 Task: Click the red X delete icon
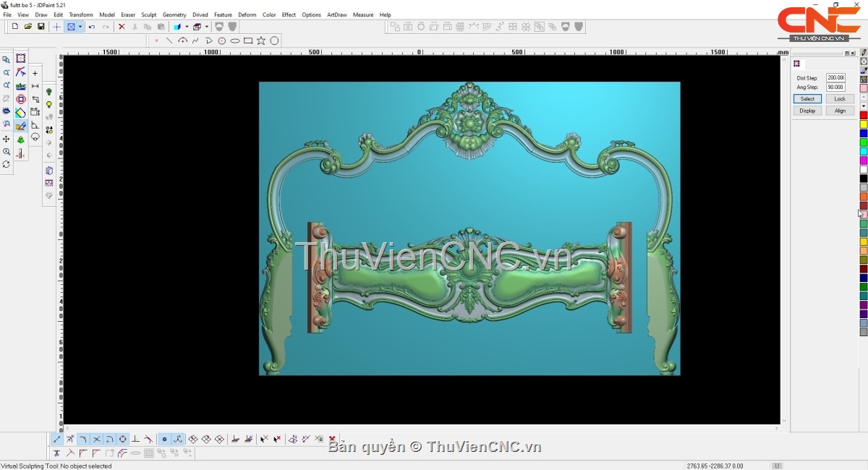click(x=122, y=27)
